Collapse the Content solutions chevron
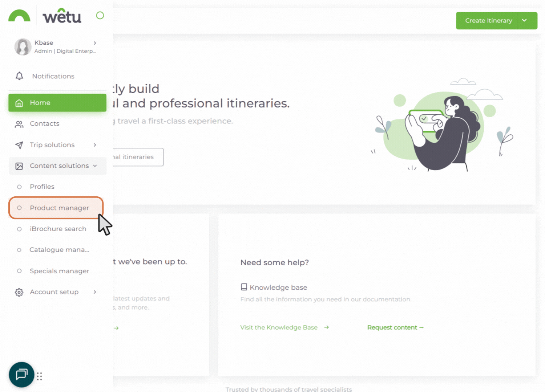545x392 pixels. 95,166
